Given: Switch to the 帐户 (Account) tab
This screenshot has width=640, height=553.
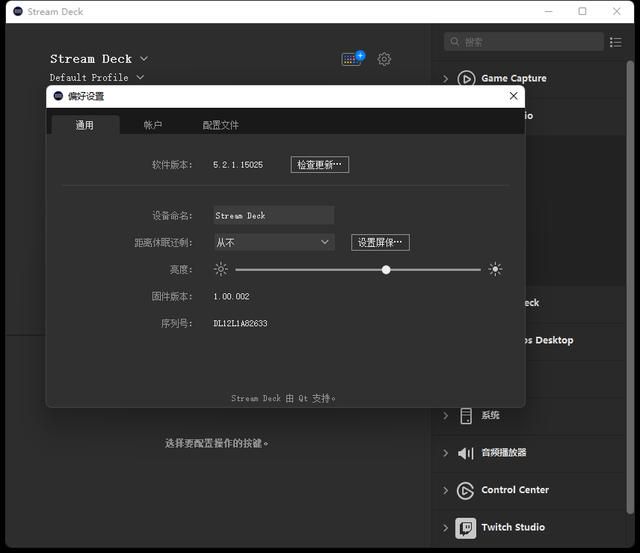Looking at the screenshot, I should tap(153, 125).
